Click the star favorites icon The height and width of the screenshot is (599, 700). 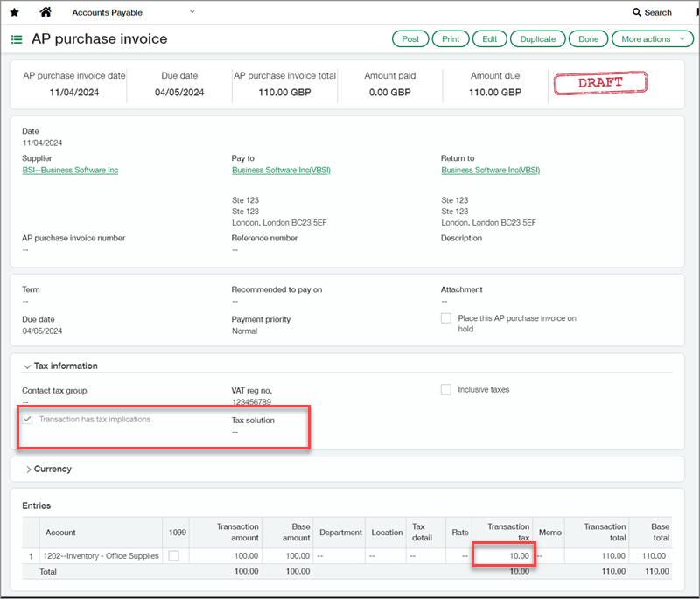coord(12,12)
